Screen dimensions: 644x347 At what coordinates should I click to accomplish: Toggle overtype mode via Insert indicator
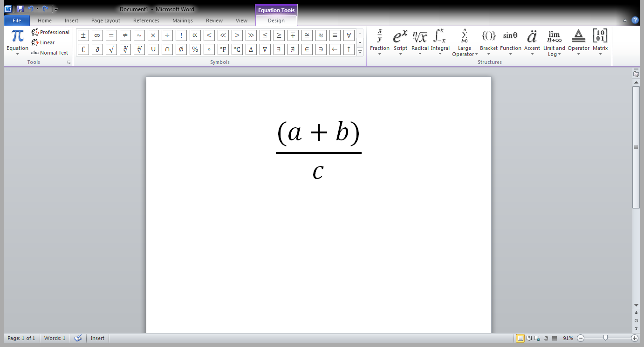(97, 338)
